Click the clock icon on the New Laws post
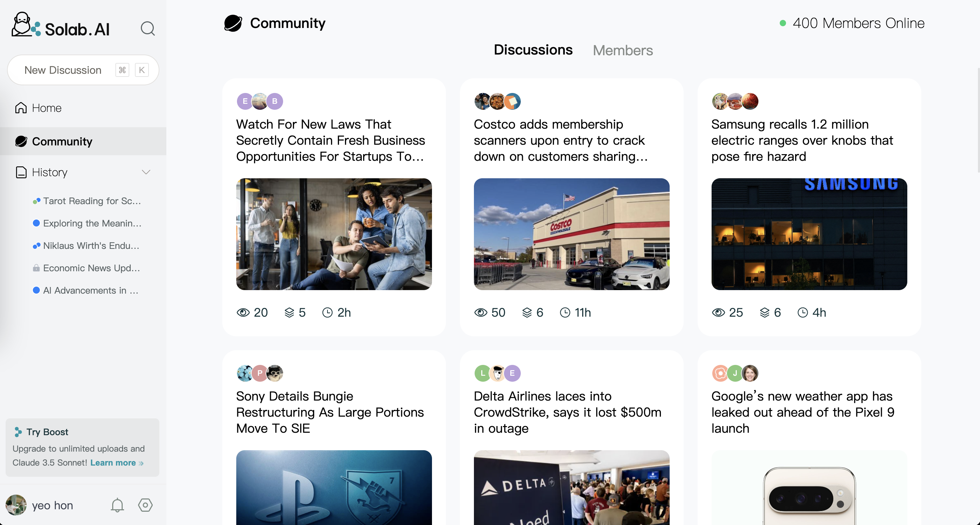The image size is (980, 525). coord(327,313)
